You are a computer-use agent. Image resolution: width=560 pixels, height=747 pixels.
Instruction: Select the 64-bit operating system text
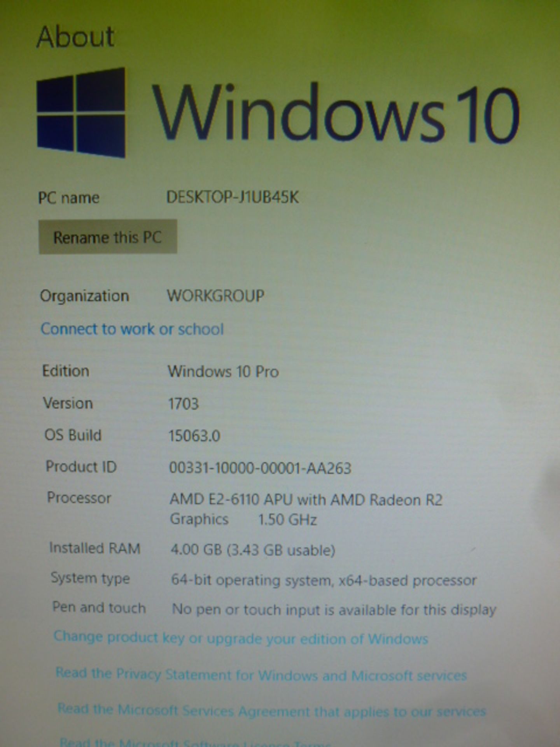coord(252,580)
